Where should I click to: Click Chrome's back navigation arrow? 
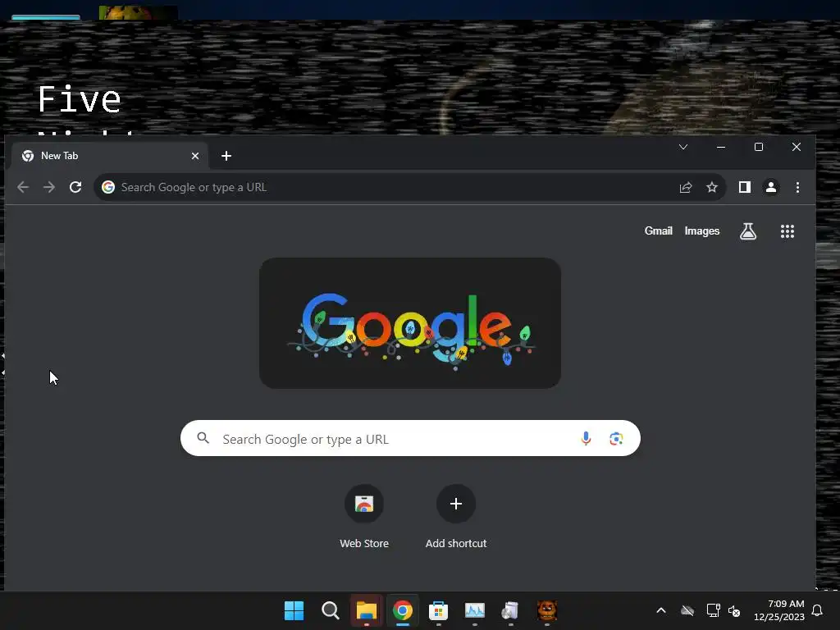(x=23, y=187)
